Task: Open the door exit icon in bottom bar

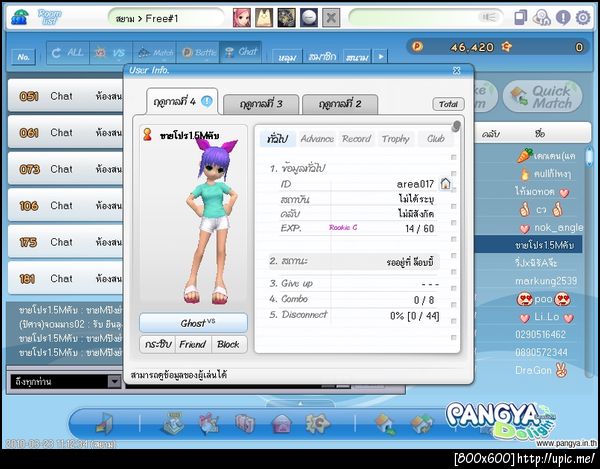Action: (x=104, y=423)
